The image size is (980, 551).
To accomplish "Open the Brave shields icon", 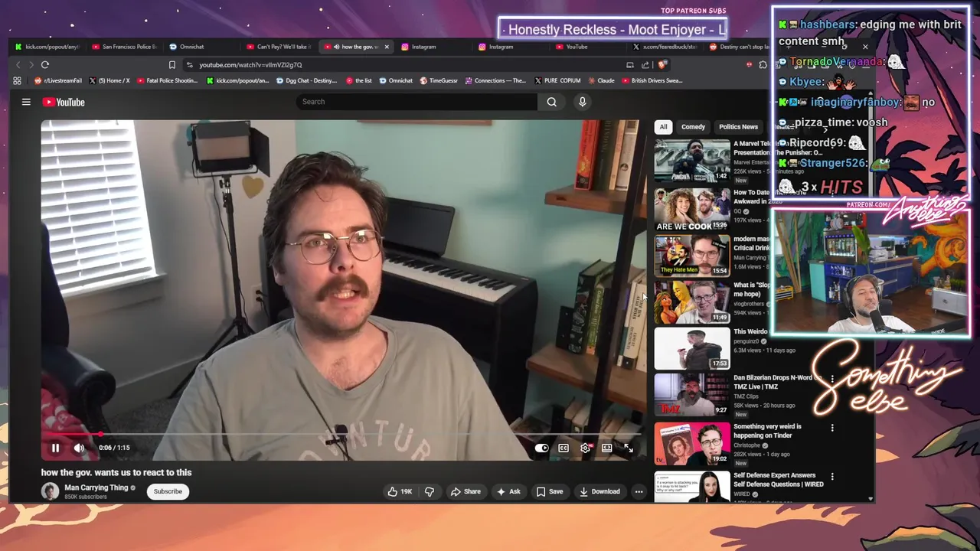I will (662, 65).
